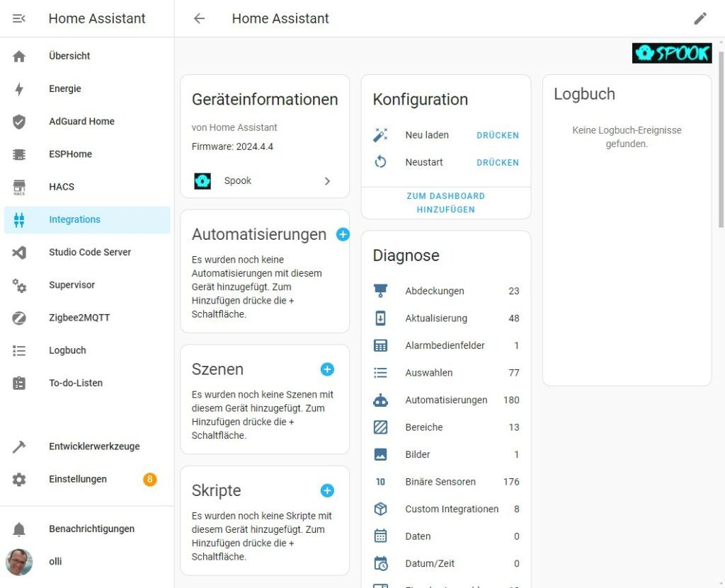Select Integrations in the sidebar
This screenshot has width=725, height=588.
[18, 219]
